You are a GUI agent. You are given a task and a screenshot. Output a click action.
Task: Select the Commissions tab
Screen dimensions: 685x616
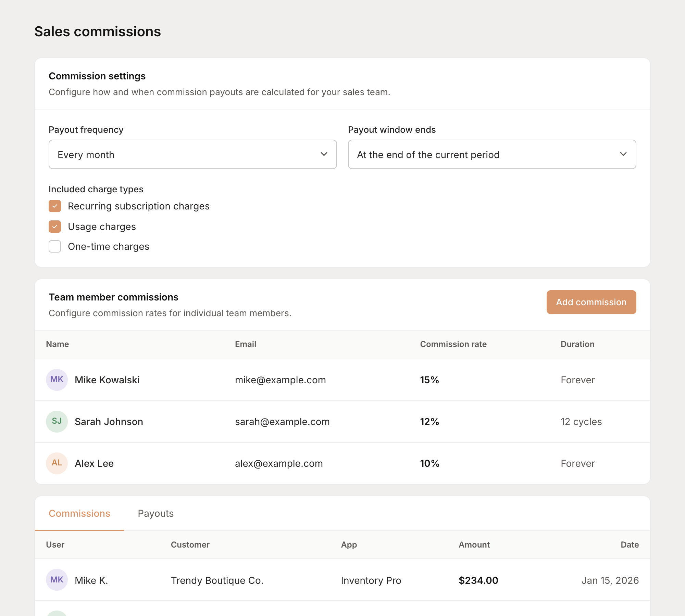[x=79, y=513]
